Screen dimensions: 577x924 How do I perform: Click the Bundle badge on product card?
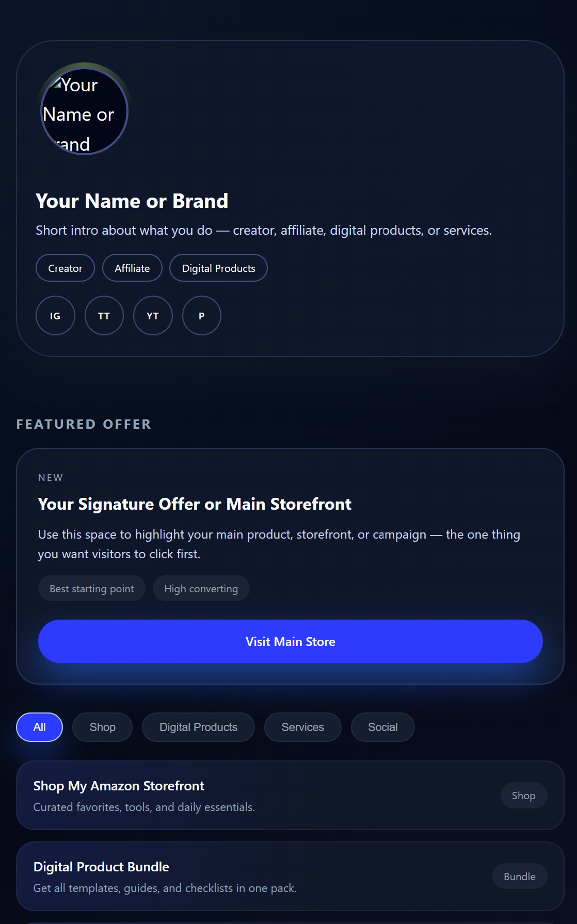pos(519,877)
